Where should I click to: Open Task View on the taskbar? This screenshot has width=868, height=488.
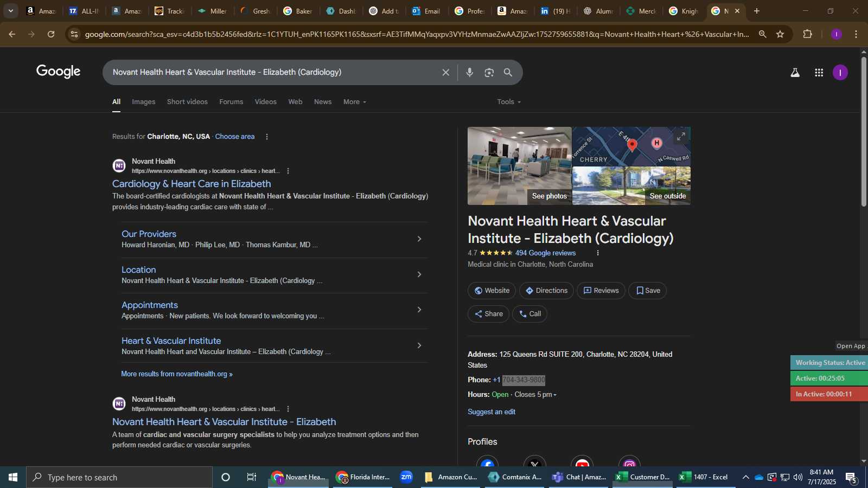252,477
